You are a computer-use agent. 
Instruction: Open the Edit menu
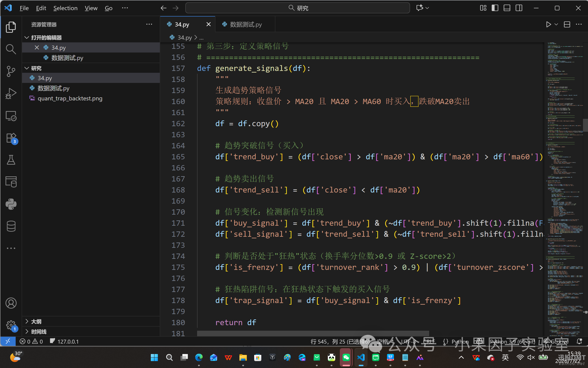[41, 8]
